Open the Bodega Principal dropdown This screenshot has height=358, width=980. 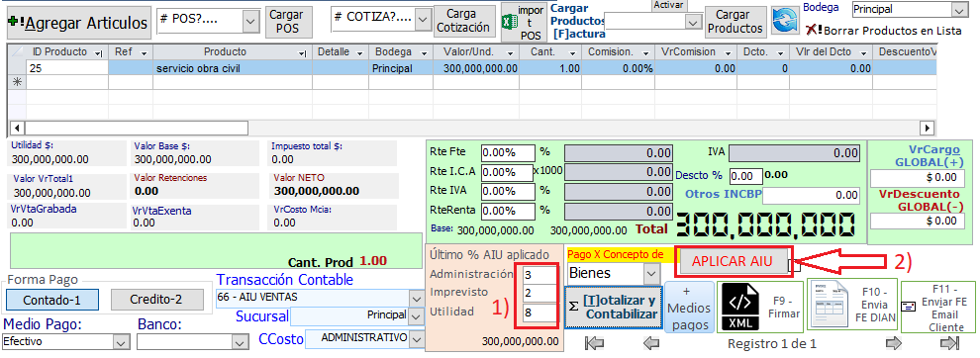(x=959, y=9)
